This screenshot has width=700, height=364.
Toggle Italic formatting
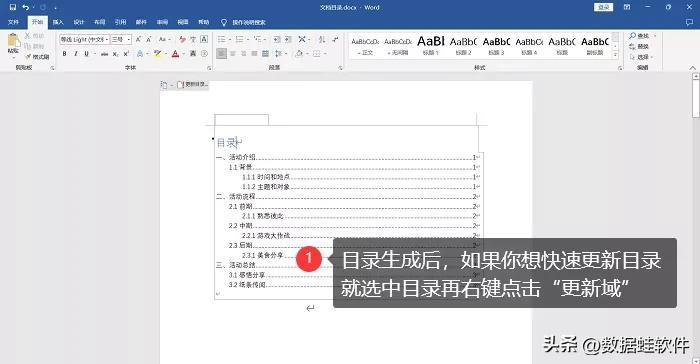click(75, 54)
